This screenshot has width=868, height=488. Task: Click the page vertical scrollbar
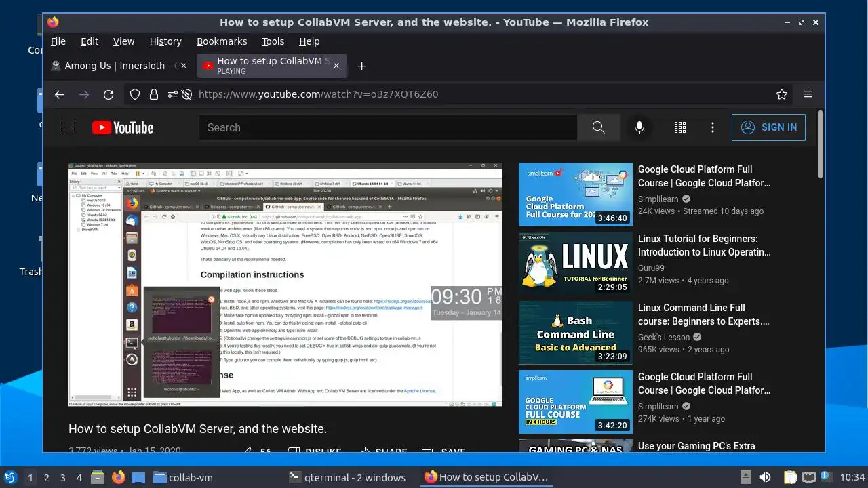point(821,145)
